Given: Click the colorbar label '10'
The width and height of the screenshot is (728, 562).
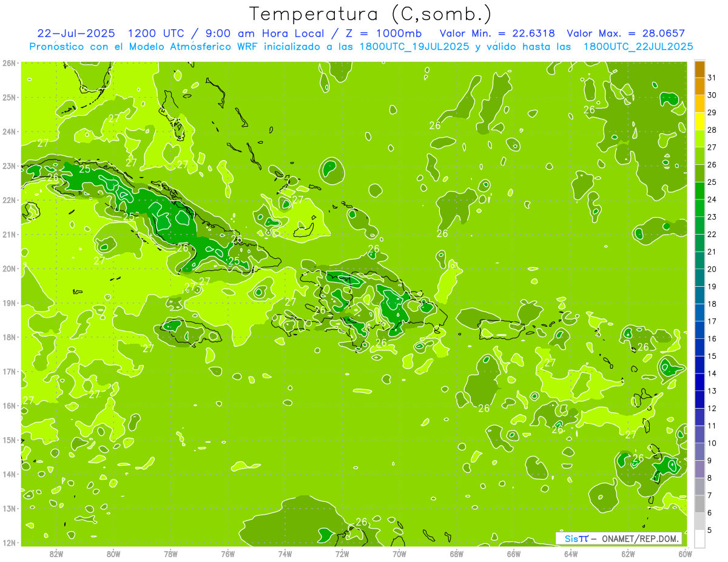Looking at the screenshot, I should [x=712, y=443].
